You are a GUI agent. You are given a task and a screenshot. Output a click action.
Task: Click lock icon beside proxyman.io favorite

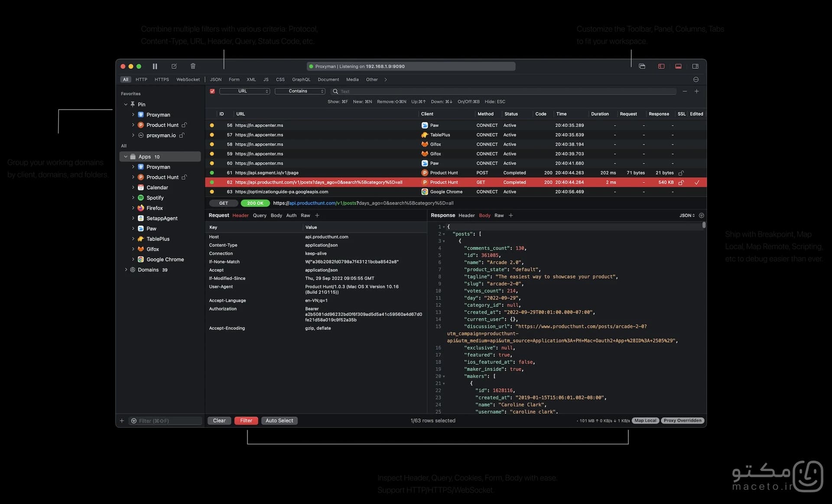182,135
